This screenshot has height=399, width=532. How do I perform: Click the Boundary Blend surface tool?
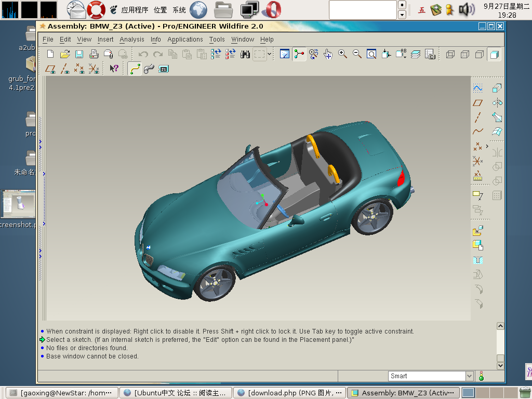coord(497,131)
